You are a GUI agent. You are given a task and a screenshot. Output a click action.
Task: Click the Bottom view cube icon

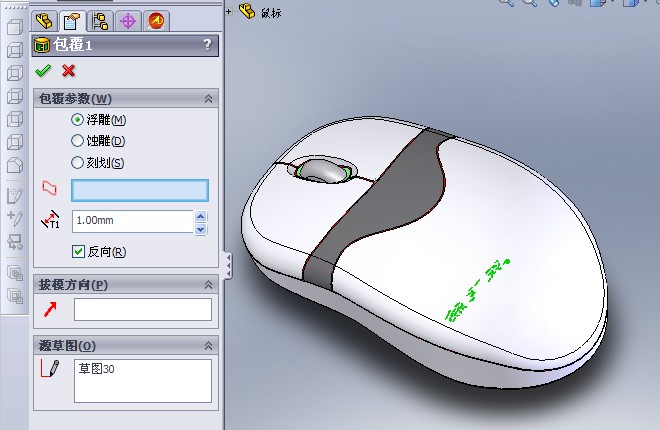(15, 142)
